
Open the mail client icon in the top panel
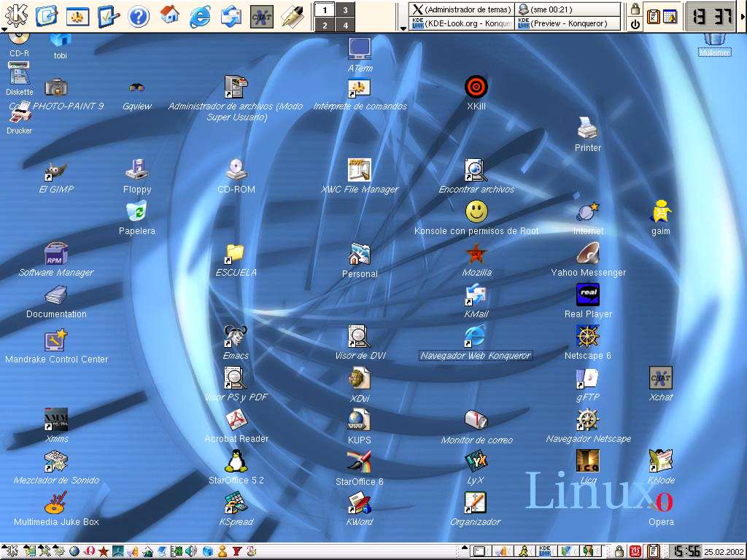(x=231, y=17)
